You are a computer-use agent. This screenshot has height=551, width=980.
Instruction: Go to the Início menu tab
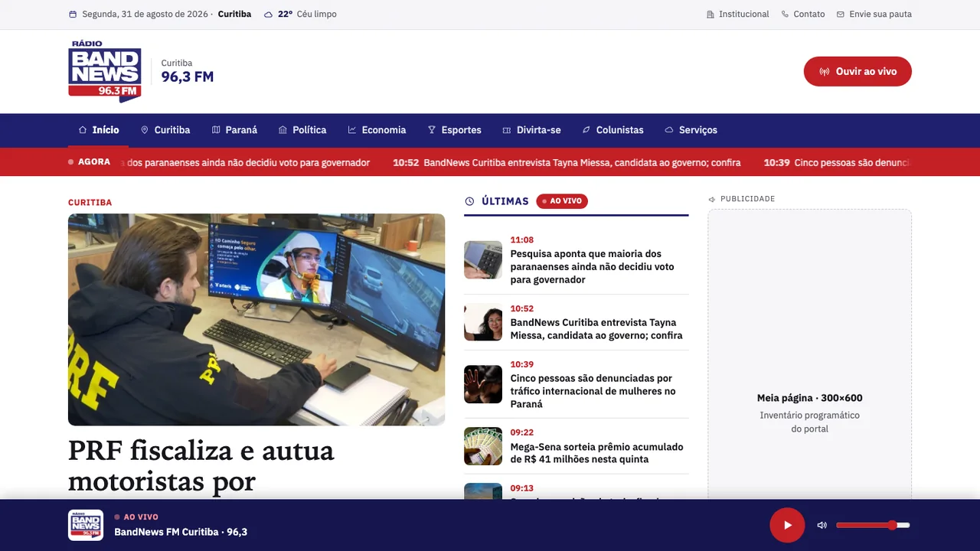click(x=99, y=130)
